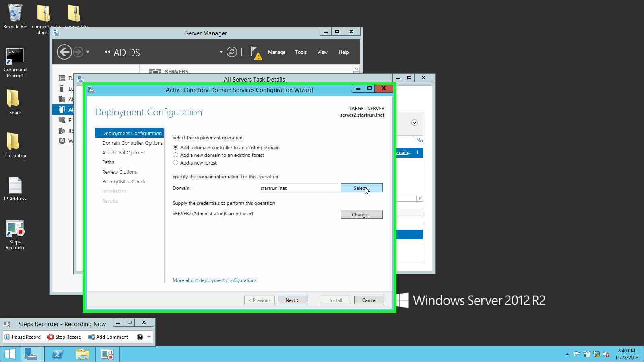Viewport: 644px width, 362px height.
Task: Click scroll up arrow in Server Manager
Action: pyautogui.click(x=356, y=68)
